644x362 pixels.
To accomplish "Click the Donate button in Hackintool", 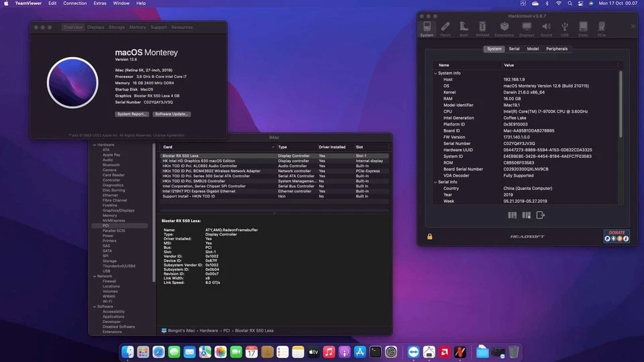I will [x=616, y=236].
